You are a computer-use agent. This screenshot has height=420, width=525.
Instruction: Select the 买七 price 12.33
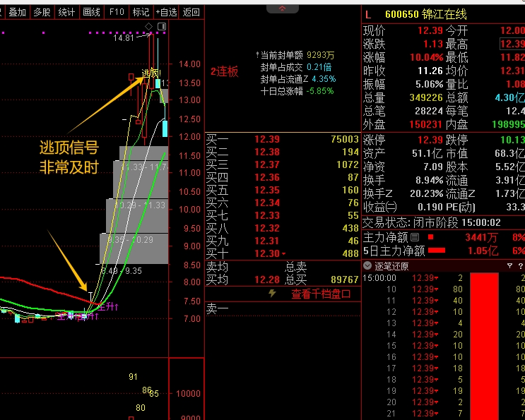267,215
